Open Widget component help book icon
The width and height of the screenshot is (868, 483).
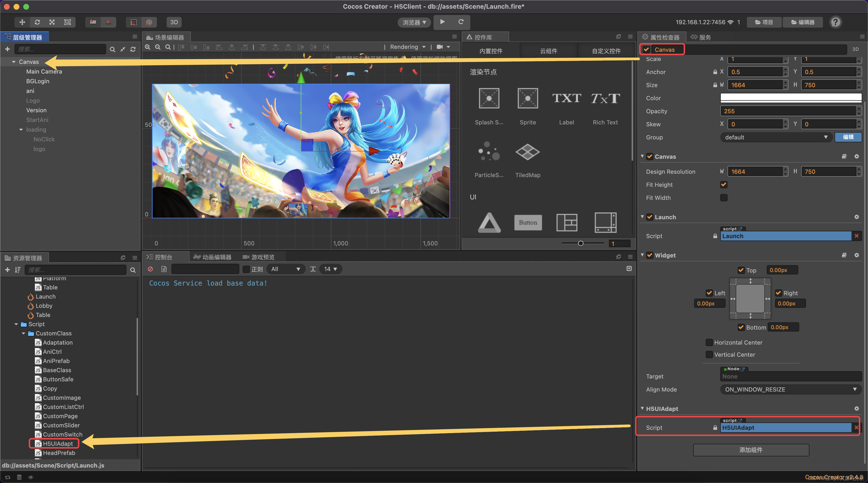point(844,255)
